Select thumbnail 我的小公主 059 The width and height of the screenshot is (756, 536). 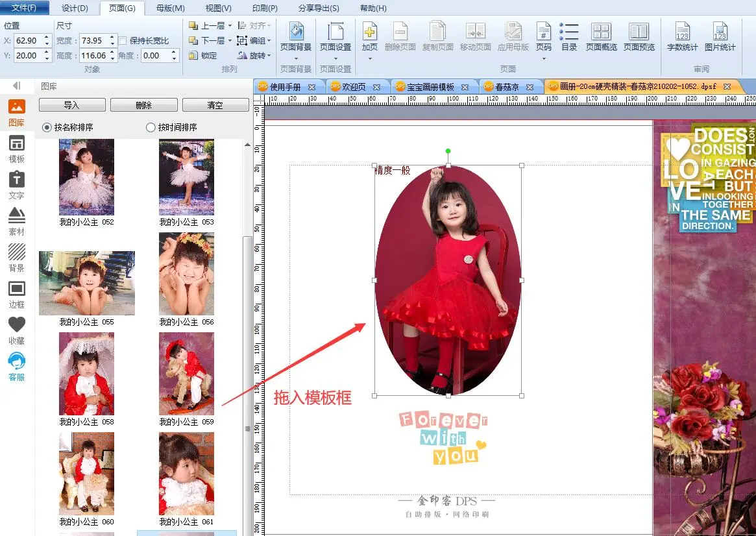[x=186, y=374]
